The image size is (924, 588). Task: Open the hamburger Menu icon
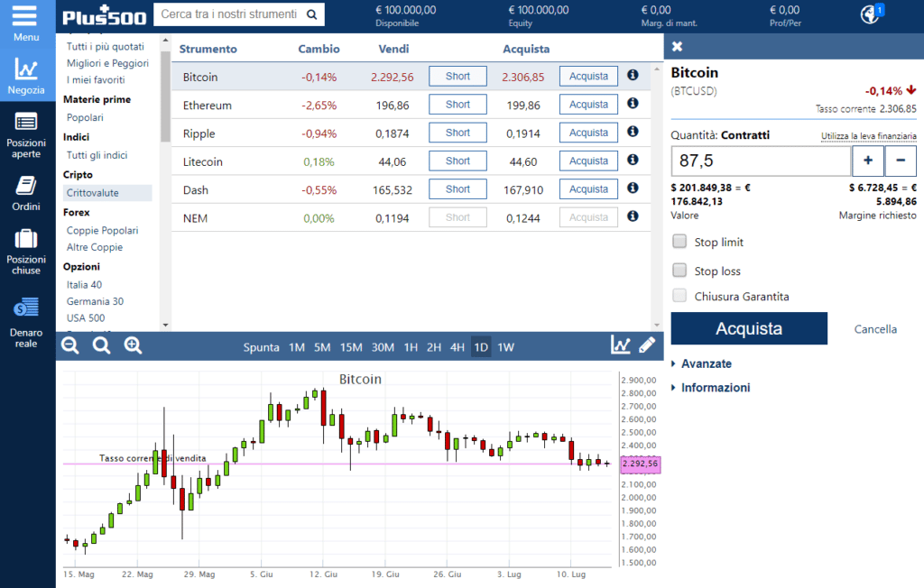[24, 16]
